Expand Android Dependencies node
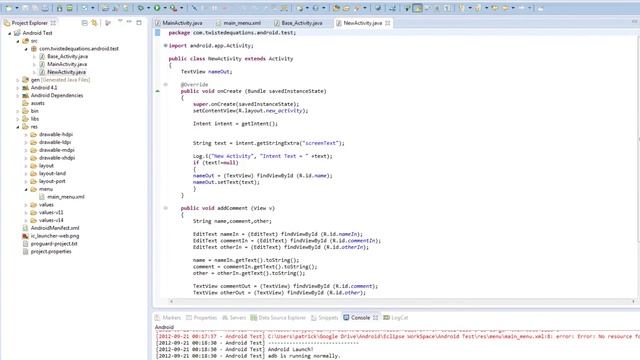Screen dimensions: 640x360 point(18,96)
